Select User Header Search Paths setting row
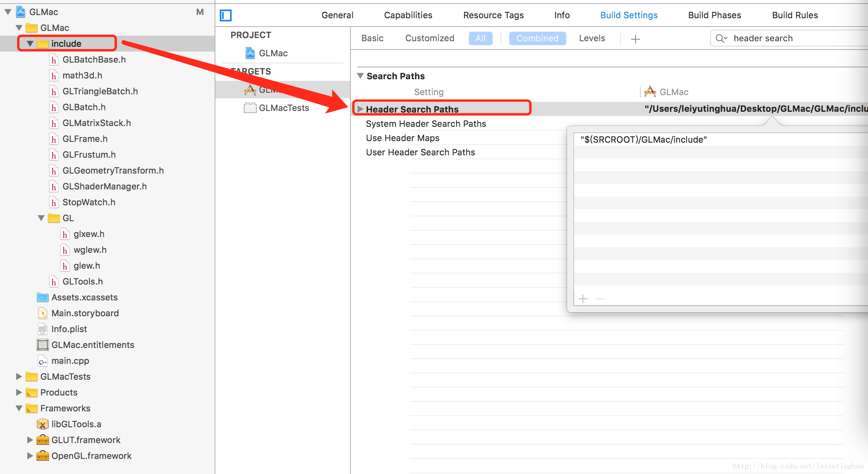868x474 pixels. (x=421, y=152)
